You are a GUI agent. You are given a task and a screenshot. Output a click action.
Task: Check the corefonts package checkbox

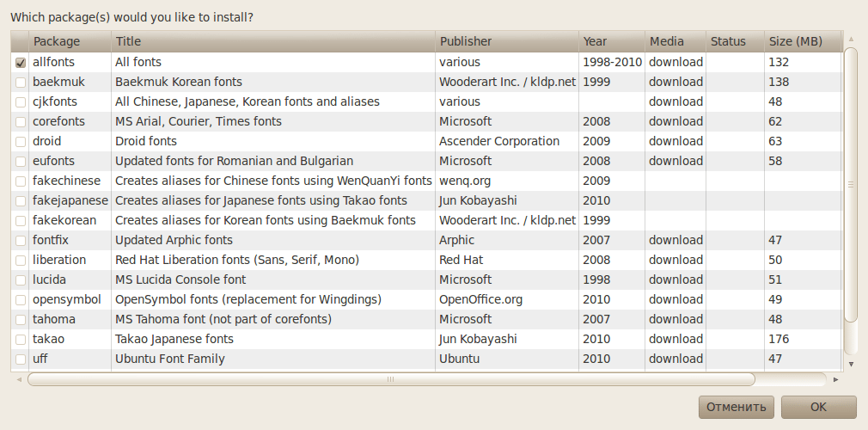click(x=21, y=122)
